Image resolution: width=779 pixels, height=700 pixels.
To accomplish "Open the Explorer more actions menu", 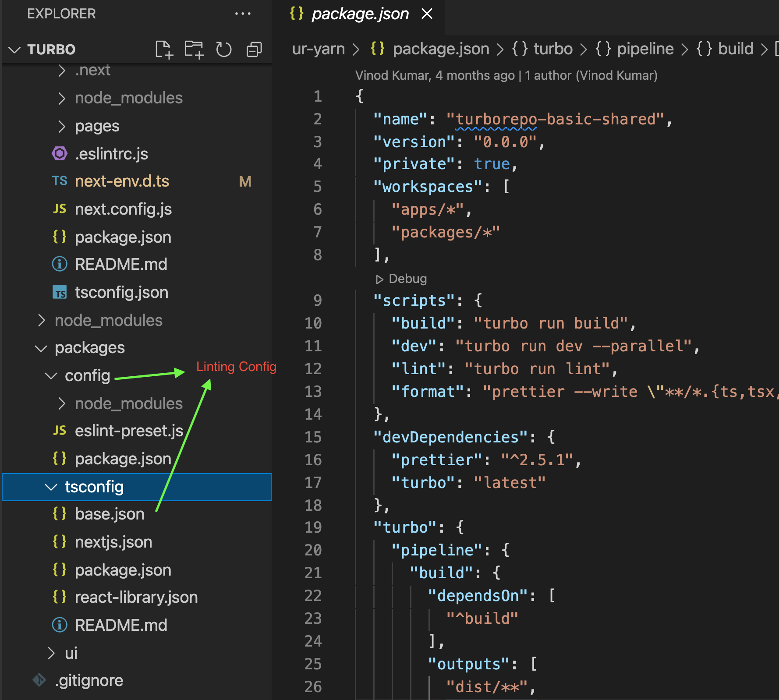I will 243,14.
